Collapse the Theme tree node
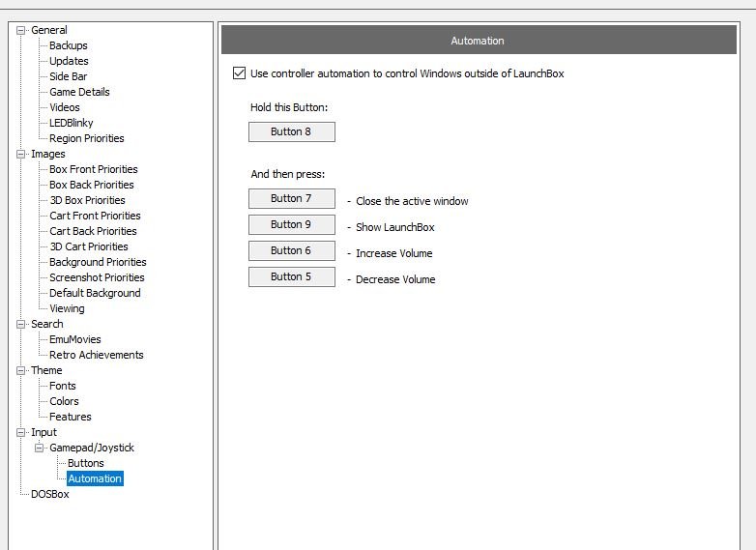The width and height of the screenshot is (756, 550). click(x=20, y=370)
